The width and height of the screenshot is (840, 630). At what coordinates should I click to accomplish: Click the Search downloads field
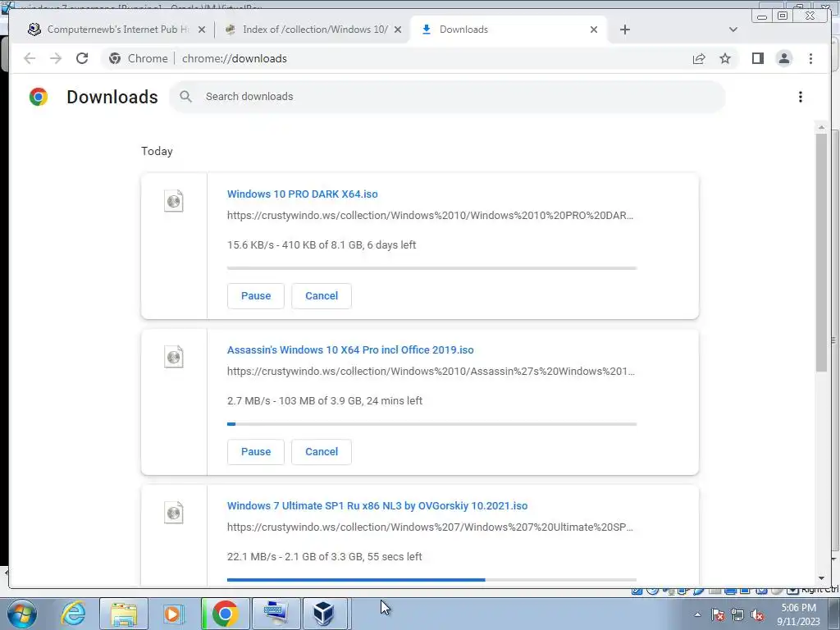coord(447,97)
